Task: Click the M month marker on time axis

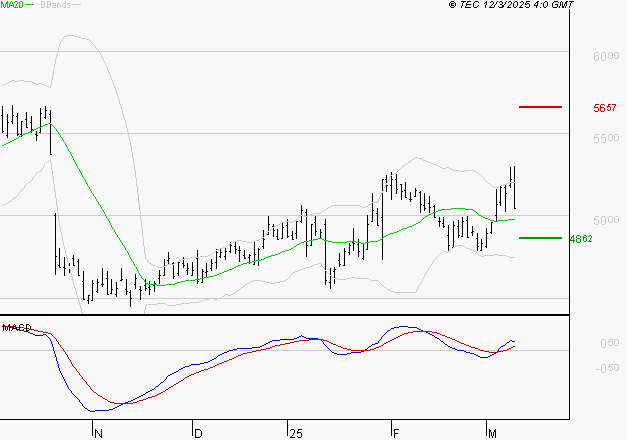Action: click(x=492, y=433)
